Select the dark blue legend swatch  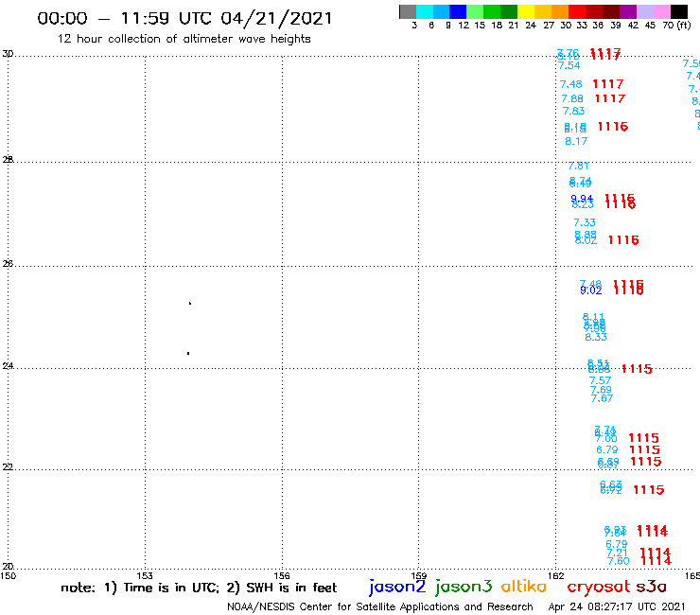458,11
